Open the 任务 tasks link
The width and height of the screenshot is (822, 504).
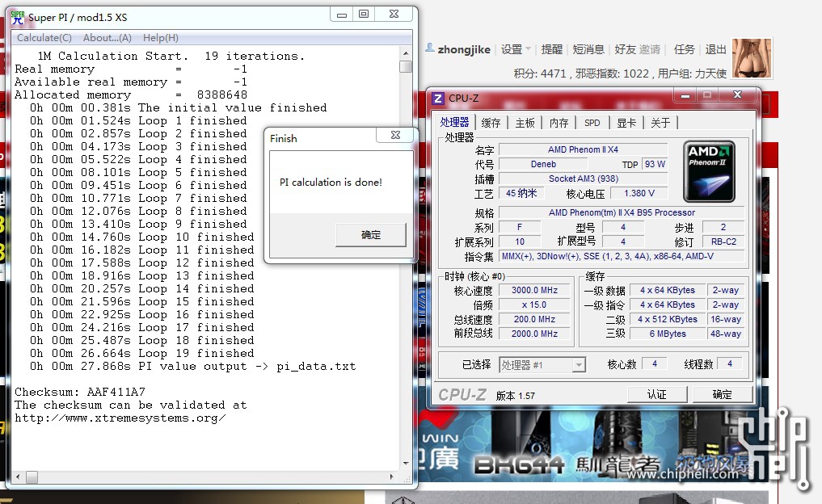(684, 49)
